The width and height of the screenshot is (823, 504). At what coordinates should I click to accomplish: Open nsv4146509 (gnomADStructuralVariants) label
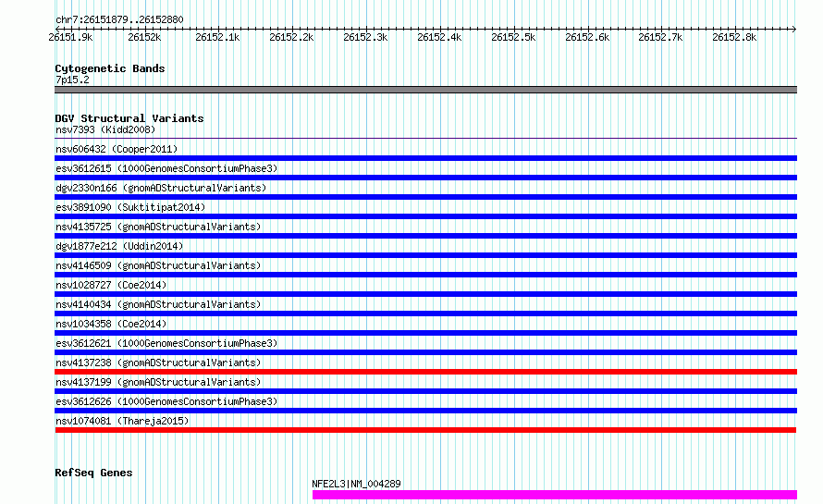coord(158,265)
